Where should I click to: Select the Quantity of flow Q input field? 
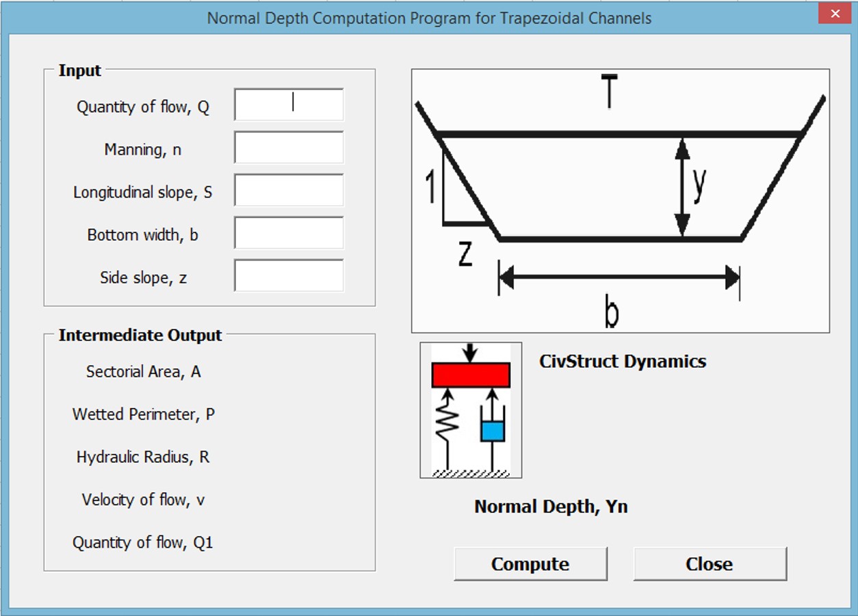tap(288, 104)
